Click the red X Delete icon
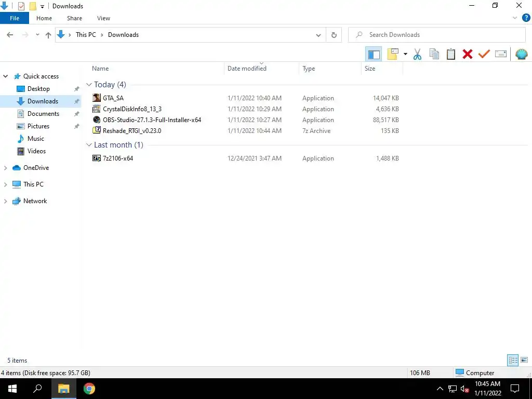Image resolution: width=532 pixels, height=399 pixels. click(x=467, y=54)
